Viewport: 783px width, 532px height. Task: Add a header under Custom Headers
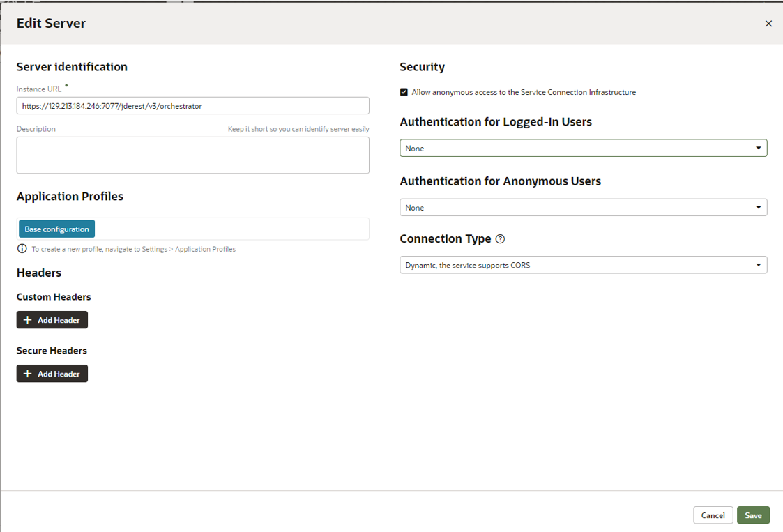[x=52, y=320]
